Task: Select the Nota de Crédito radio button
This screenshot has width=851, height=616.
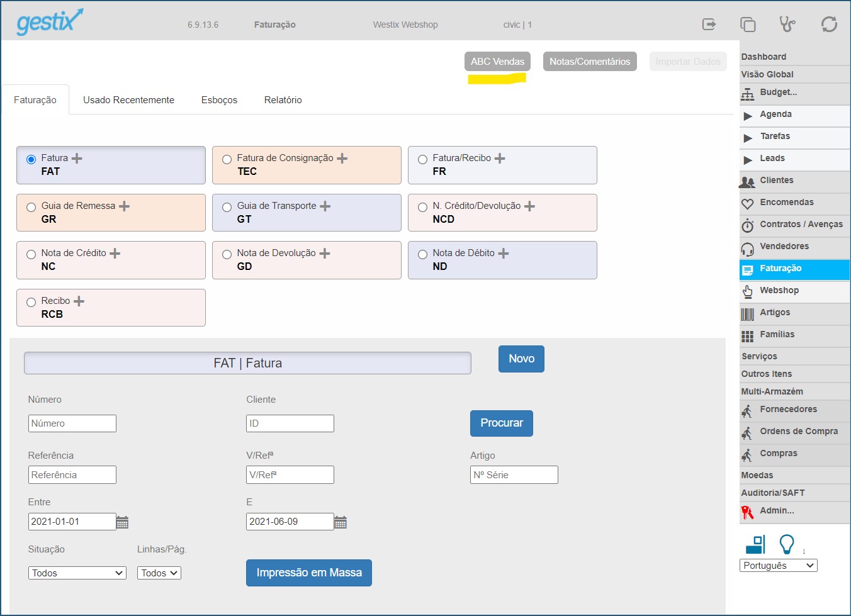Action: click(x=31, y=254)
